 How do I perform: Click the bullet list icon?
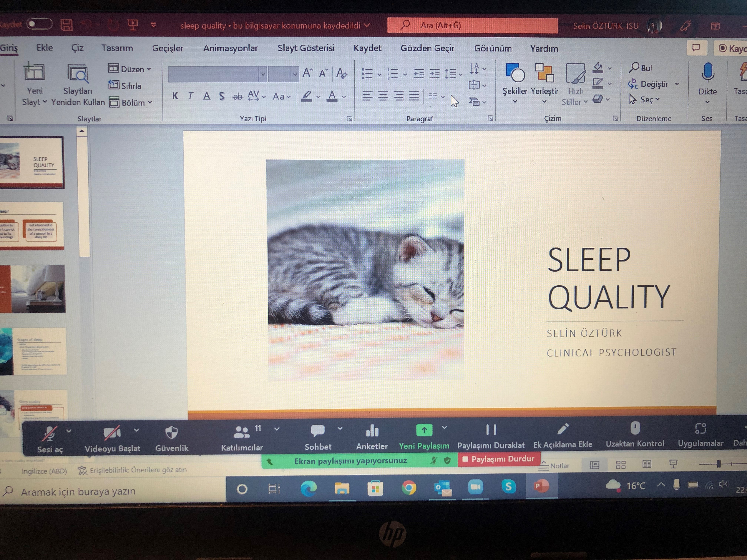pos(367,73)
